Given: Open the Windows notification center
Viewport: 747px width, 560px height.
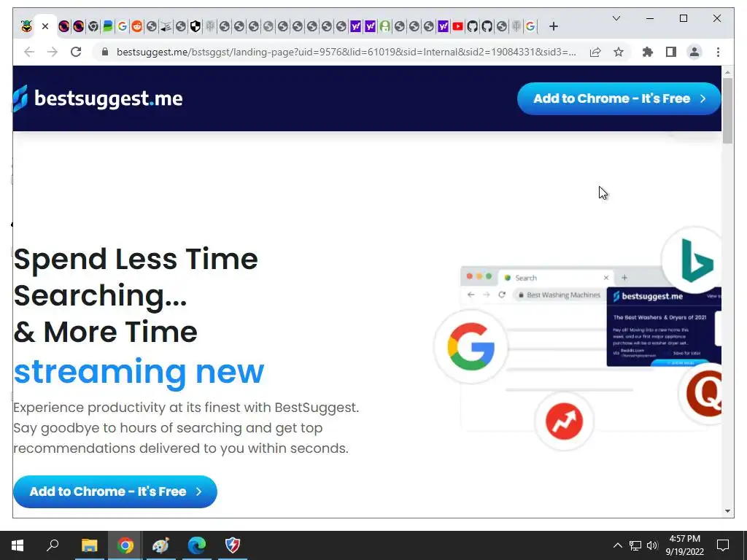Looking at the screenshot, I should tap(723, 545).
